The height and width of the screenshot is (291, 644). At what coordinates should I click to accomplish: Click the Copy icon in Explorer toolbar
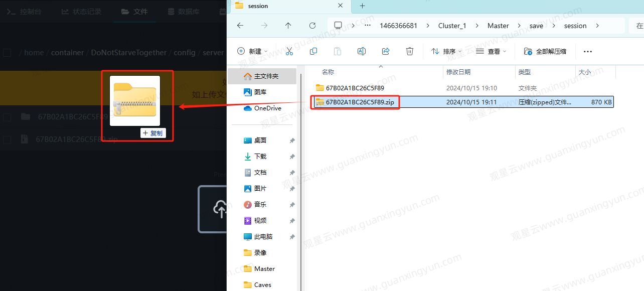pos(313,51)
